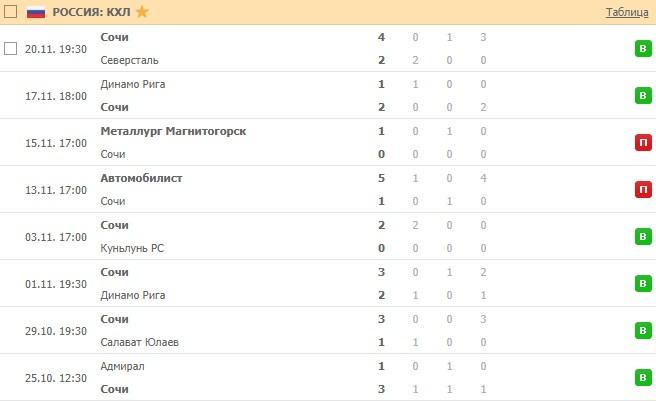This screenshot has height=401, width=656.
Task: Open the Таблица standings link
Action: coord(627,12)
